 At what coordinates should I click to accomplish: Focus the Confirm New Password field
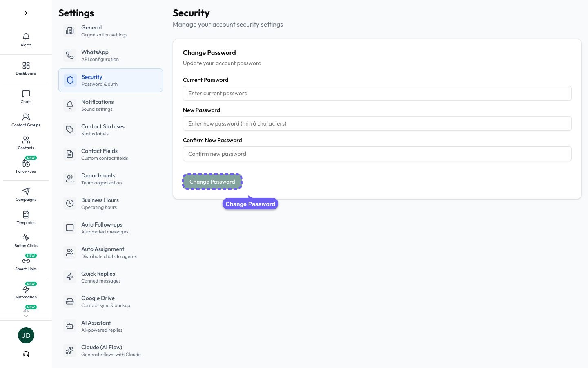pyautogui.click(x=377, y=154)
